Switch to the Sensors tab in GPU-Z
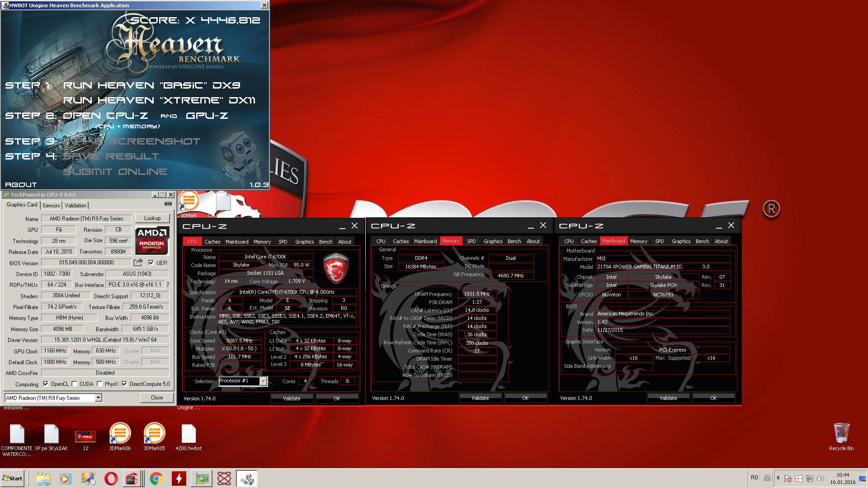This screenshot has height=488, width=868. (51, 206)
